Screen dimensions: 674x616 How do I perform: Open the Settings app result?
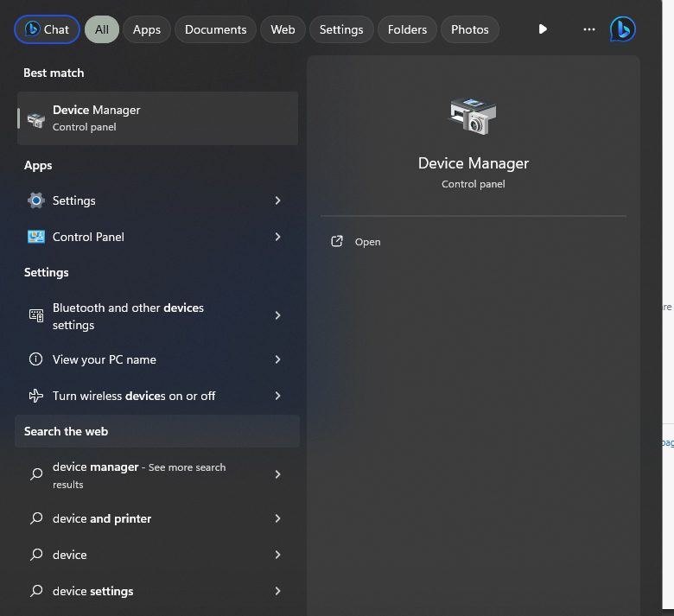pos(158,200)
